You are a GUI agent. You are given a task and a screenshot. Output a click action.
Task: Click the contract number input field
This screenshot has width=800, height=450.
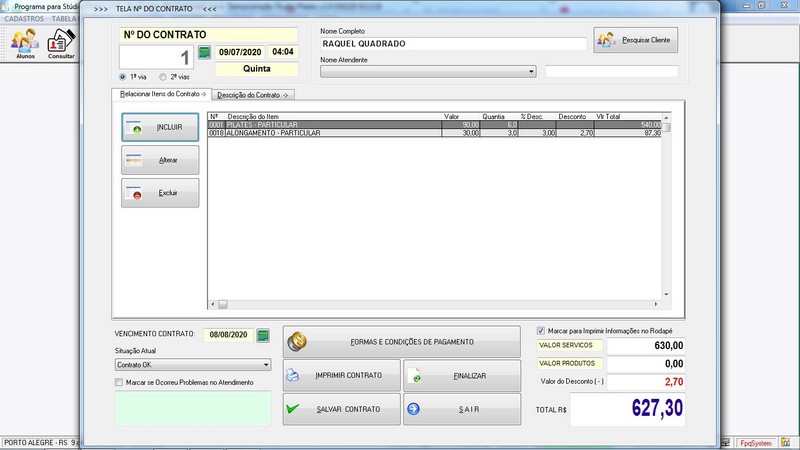click(x=156, y=57)
